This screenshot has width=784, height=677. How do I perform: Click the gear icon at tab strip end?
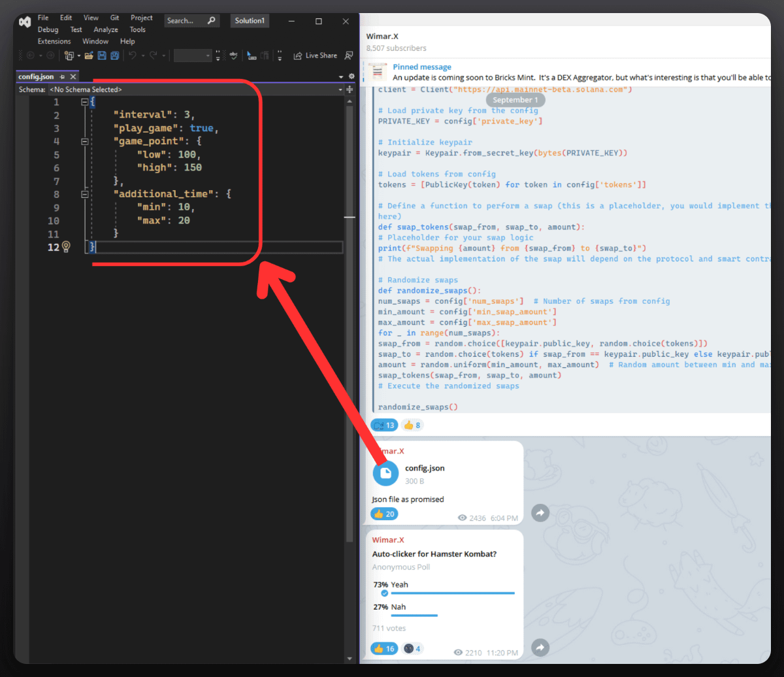351,76
